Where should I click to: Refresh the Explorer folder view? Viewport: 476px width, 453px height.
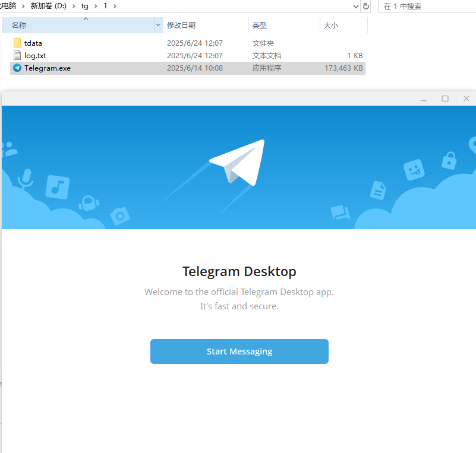[x=366, y=6]
